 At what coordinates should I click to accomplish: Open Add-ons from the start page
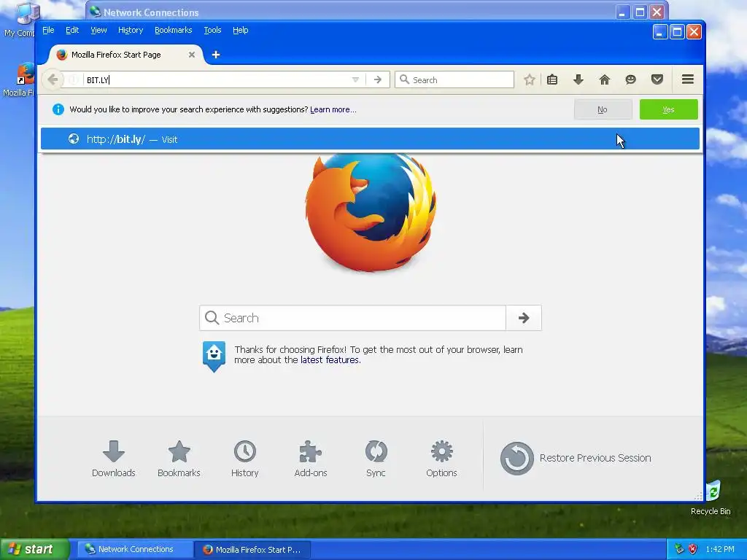point(311,459)
